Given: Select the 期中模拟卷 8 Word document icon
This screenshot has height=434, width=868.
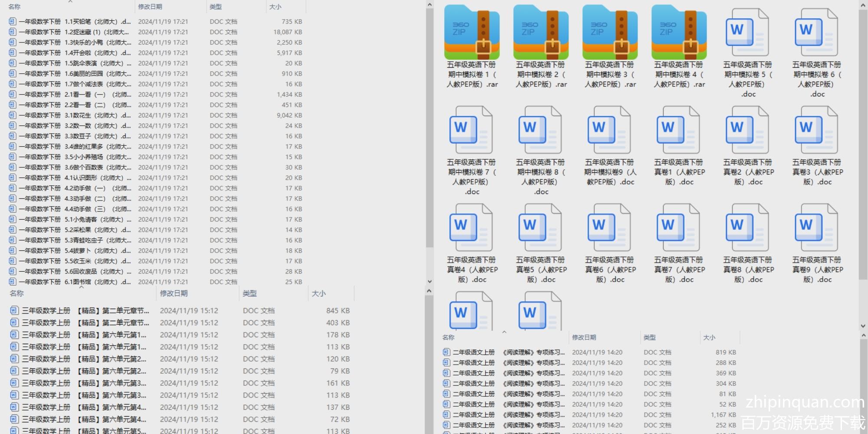Looking at the screenshot, I should click(540, 130).
